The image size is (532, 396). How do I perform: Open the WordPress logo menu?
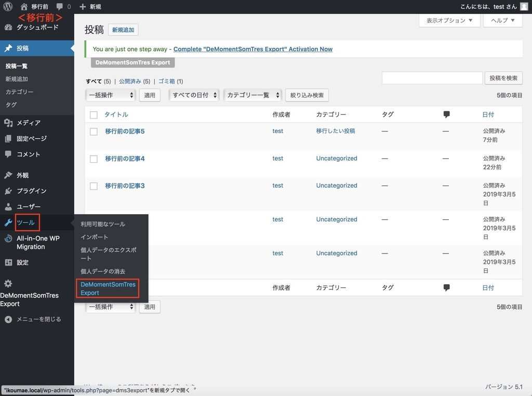pyautogui.click(x=7, y=6)
